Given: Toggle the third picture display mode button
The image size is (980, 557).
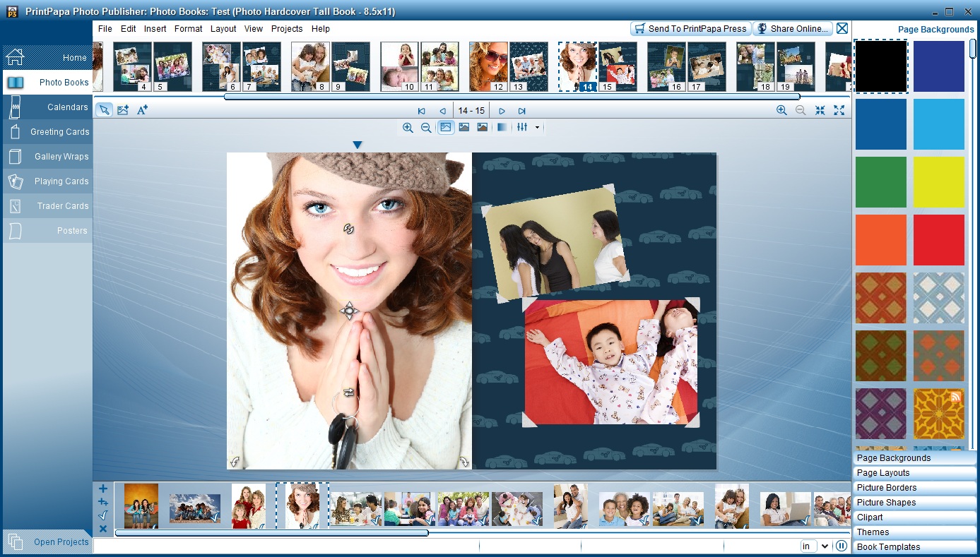Looking at the screenshot, I should point(483,128).
